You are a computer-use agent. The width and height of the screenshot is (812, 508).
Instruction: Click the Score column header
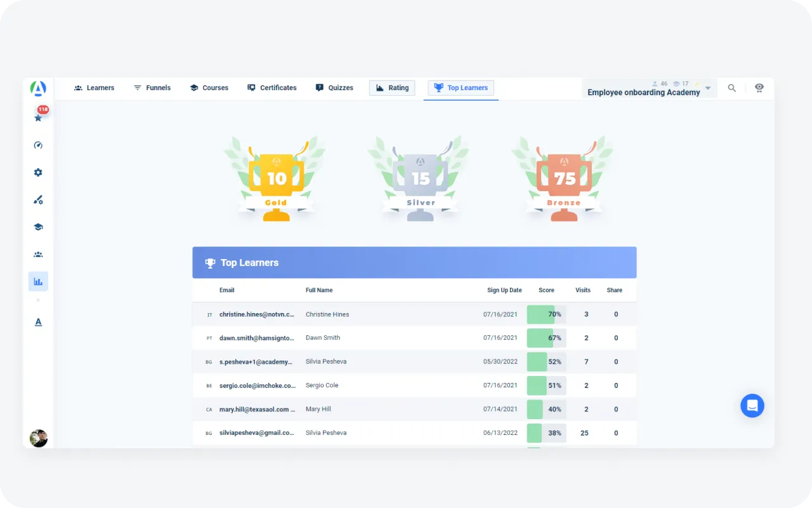(x=546, y=290)
